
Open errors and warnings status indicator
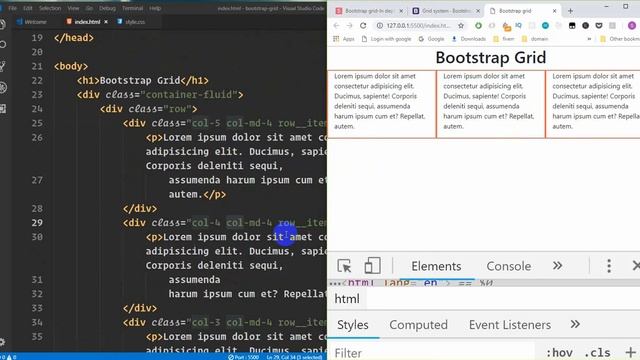[8, 357]
